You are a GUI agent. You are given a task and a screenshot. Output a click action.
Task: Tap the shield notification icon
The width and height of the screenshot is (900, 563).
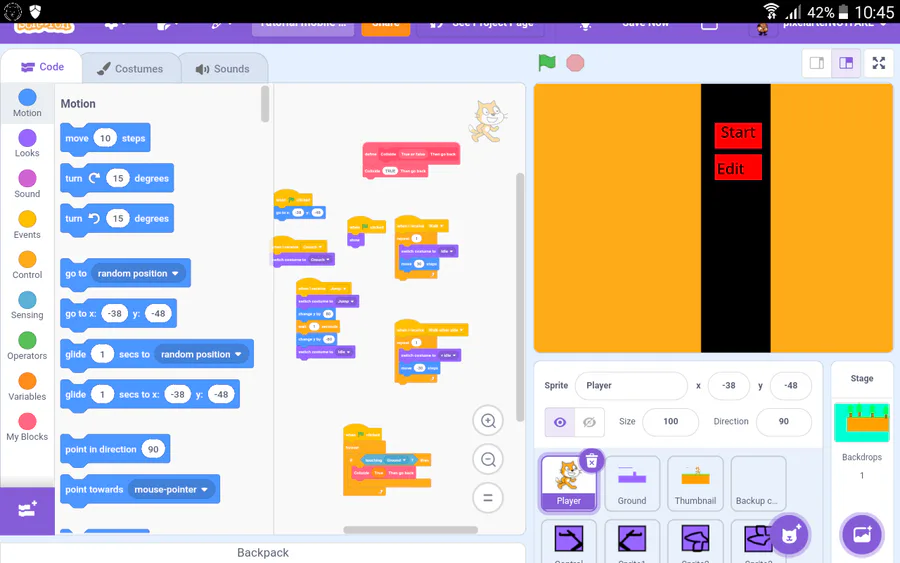(36, 11)
